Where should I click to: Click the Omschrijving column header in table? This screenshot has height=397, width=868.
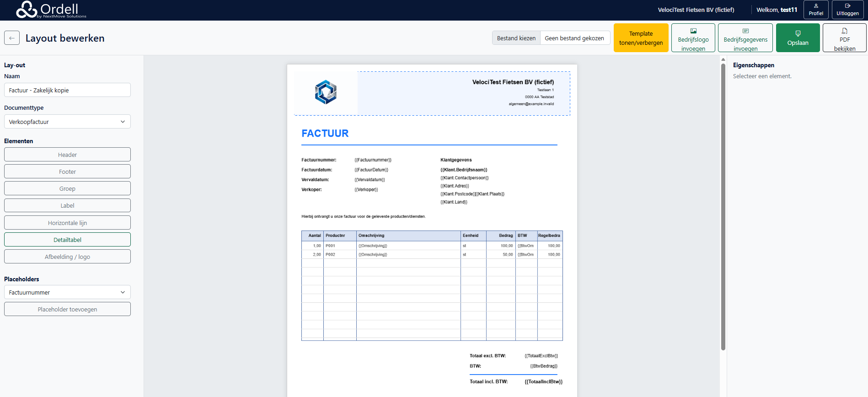click(408, 236)
